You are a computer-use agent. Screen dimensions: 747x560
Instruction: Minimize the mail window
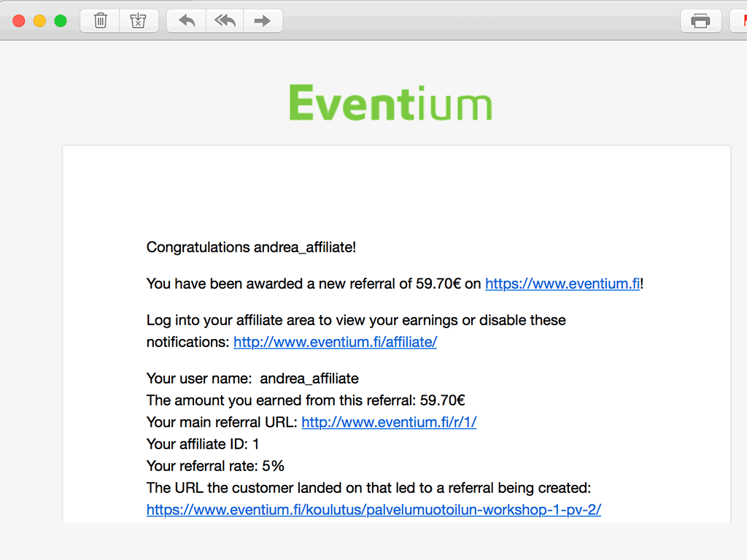point(39,21)
